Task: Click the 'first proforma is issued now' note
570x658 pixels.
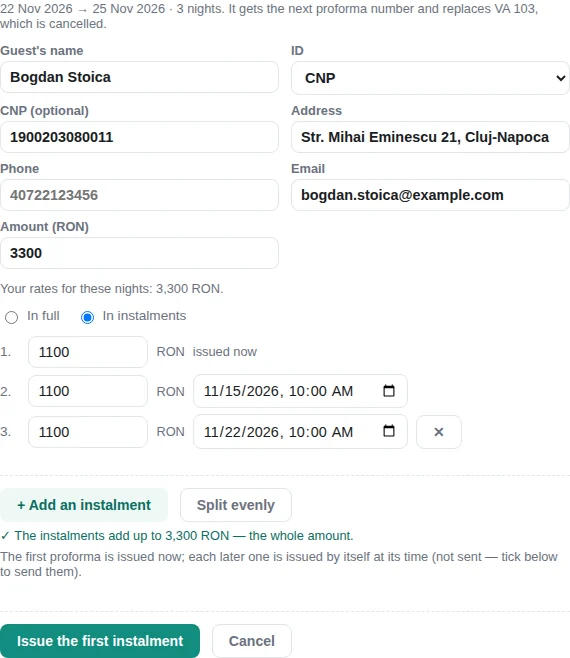Action: [279, 564]
